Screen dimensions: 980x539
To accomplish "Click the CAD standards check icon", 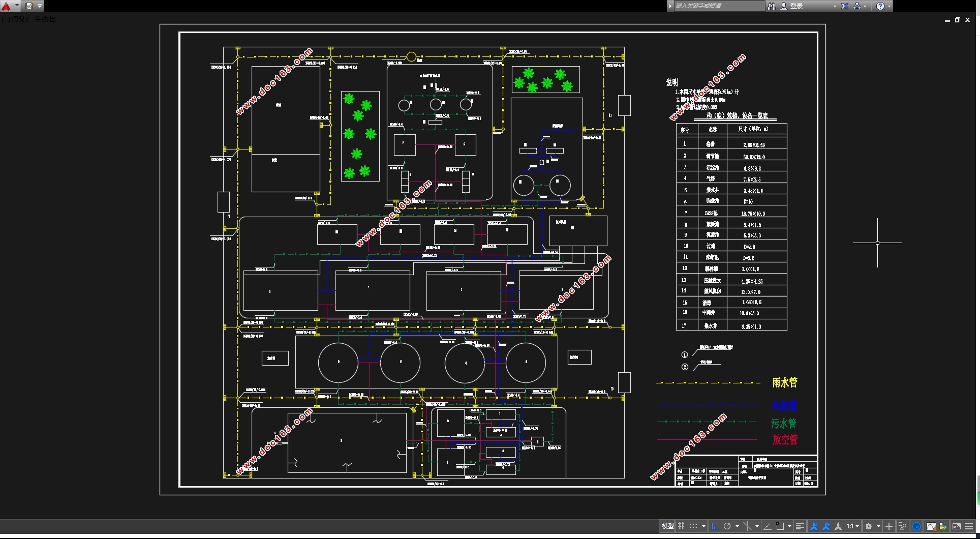I will click(x=943, y=526).
